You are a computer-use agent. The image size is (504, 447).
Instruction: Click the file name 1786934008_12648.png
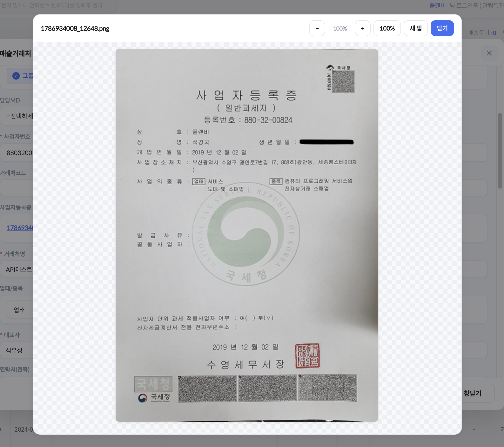[x=75, y=29]
